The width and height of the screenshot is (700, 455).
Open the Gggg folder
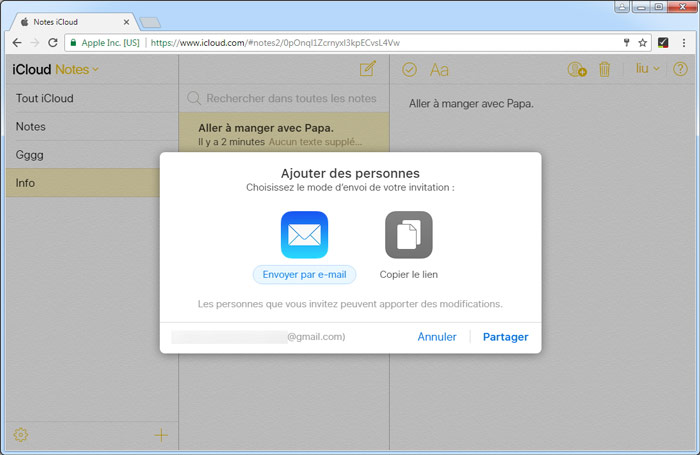[92, 154]
